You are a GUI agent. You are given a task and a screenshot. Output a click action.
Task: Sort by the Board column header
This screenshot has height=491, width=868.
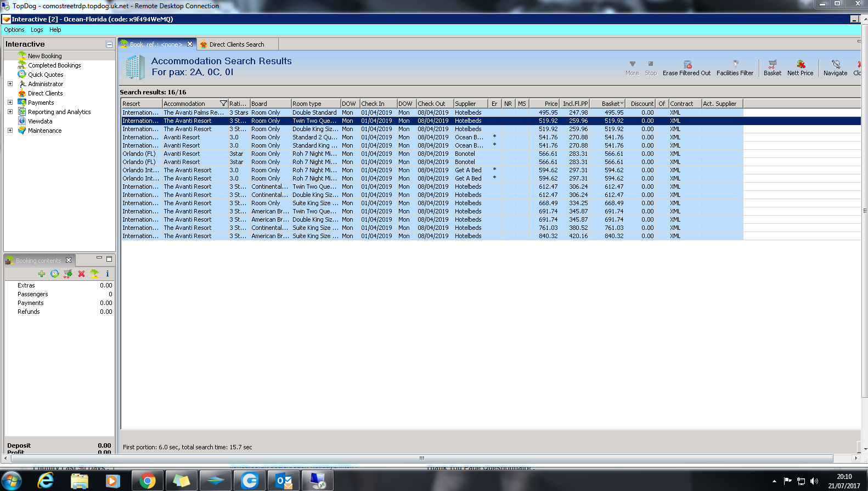click(x=270, y=104)
